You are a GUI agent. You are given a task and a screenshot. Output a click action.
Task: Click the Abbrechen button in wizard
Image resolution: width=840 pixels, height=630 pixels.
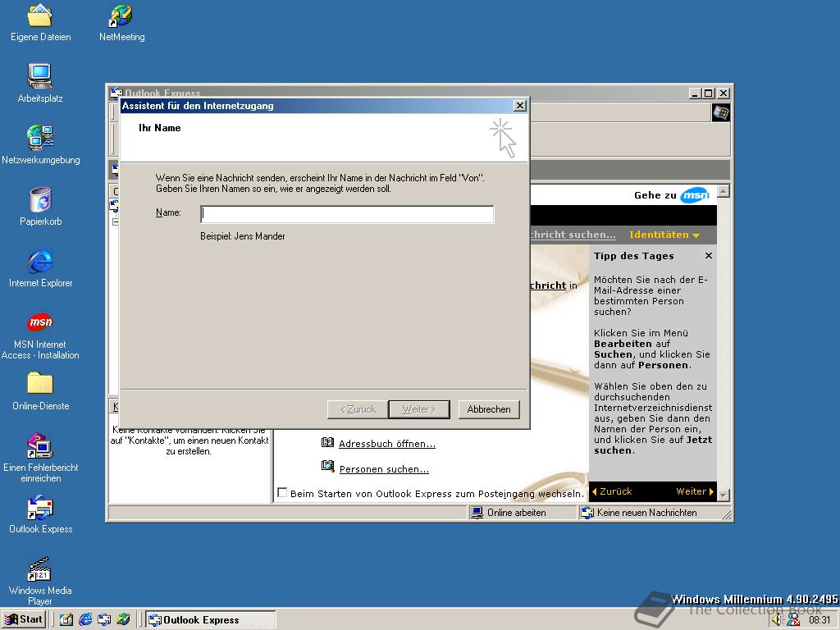(489, 409)
